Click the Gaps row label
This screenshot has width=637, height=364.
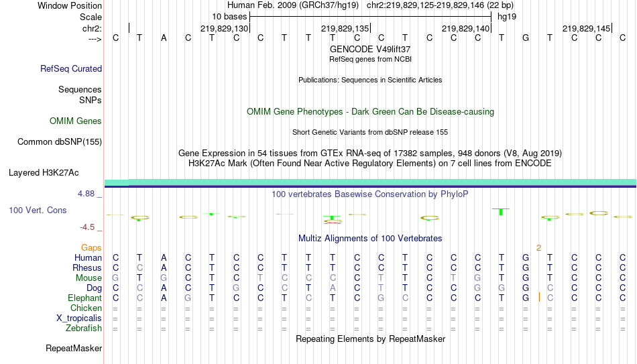pos(91,248)
